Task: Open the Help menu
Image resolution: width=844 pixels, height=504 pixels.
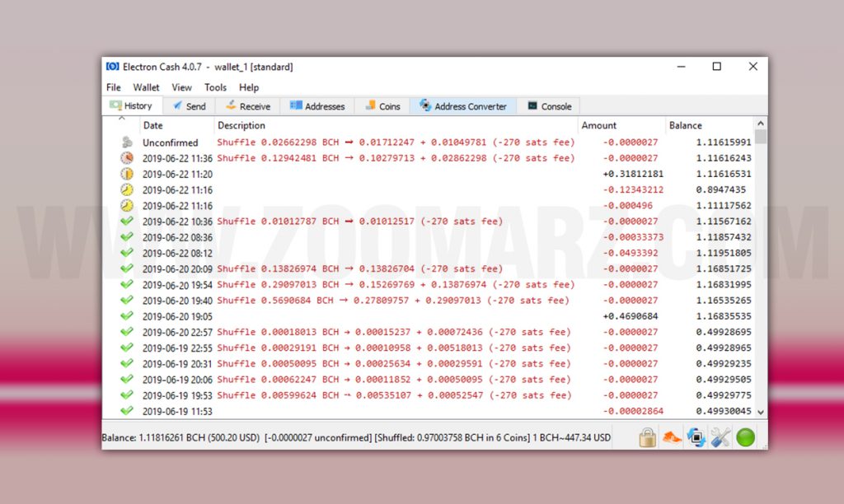Action: pyautogui.click(x=249, y=87)
